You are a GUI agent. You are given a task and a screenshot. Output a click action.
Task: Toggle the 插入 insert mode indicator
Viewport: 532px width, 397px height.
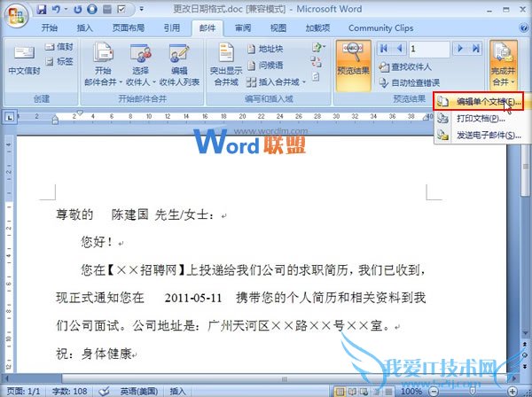pyautogui.click(x=177, y=391)
